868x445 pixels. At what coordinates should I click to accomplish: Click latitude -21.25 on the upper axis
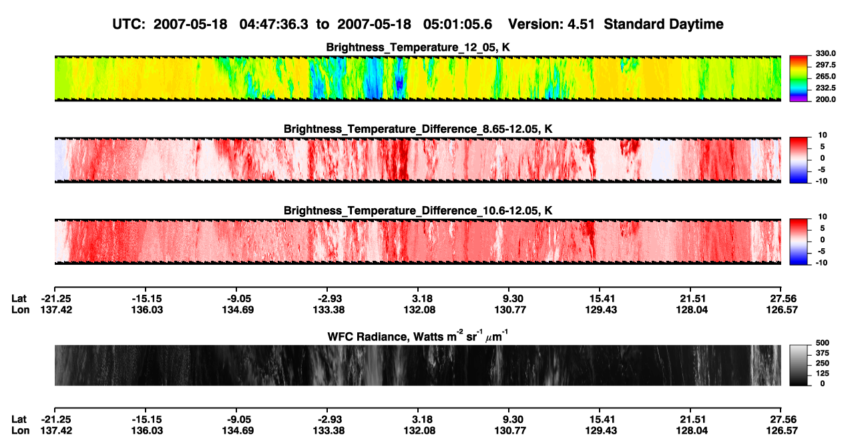55,298
